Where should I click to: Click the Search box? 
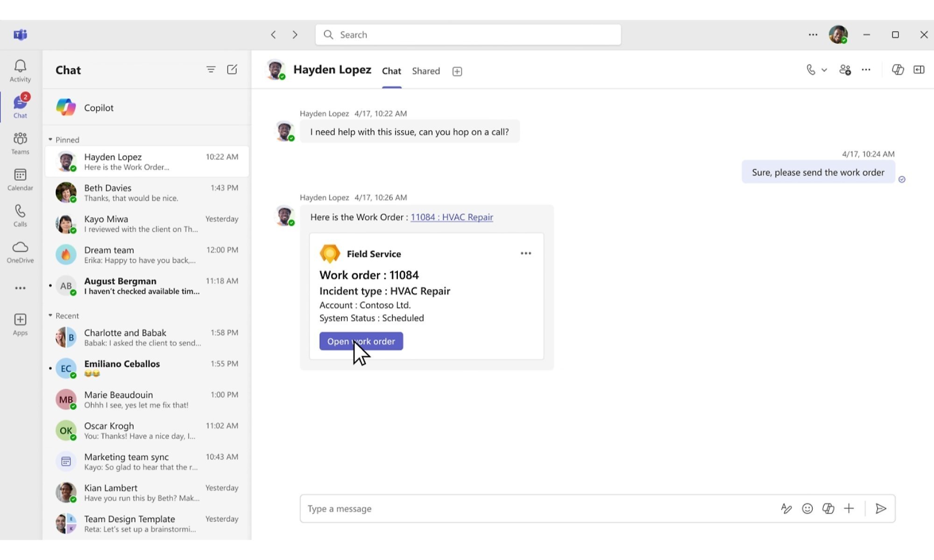pos(468,35)
